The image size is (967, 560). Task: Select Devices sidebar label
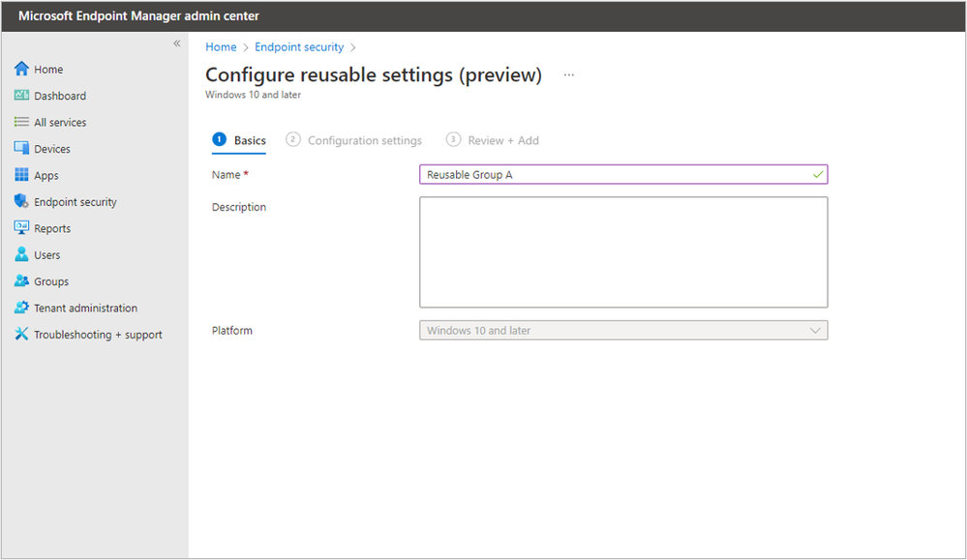point(52,149)
